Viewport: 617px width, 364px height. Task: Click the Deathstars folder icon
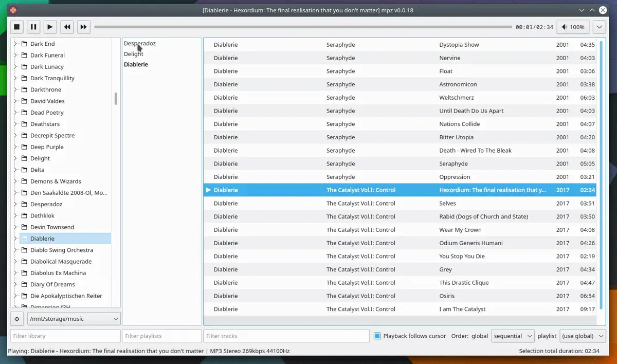click(x=24, y=124)
